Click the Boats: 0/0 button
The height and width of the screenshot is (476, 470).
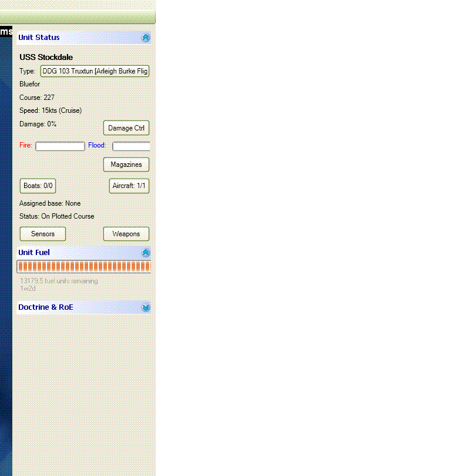[38, 186]
